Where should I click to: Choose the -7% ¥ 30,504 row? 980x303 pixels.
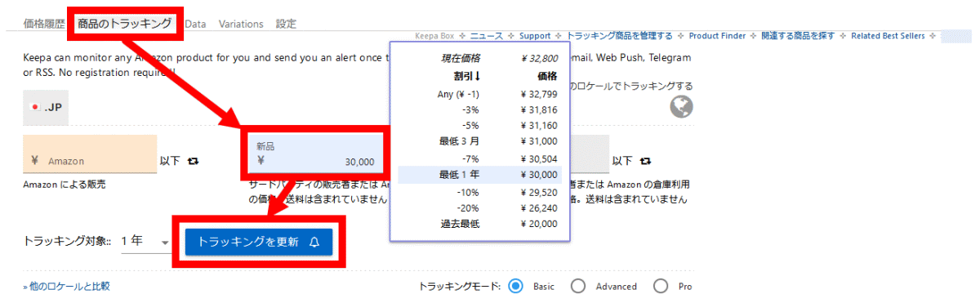point(479,158)
